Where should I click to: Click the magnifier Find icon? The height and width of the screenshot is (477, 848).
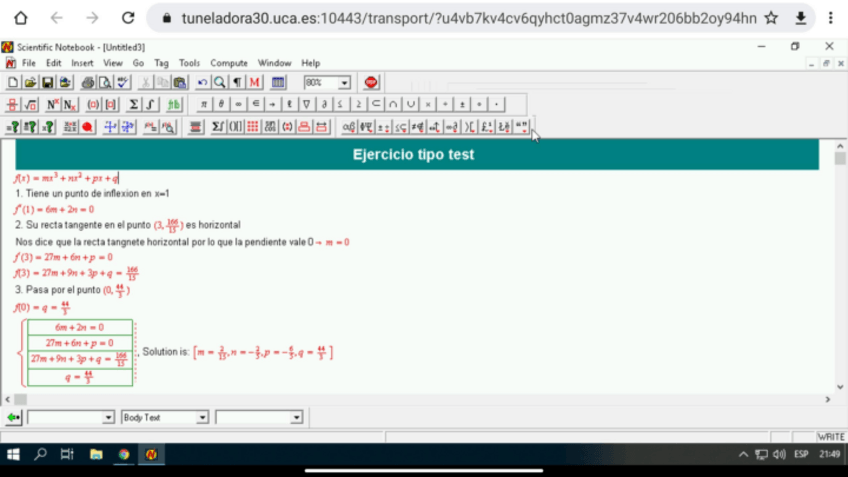[220, 82]
